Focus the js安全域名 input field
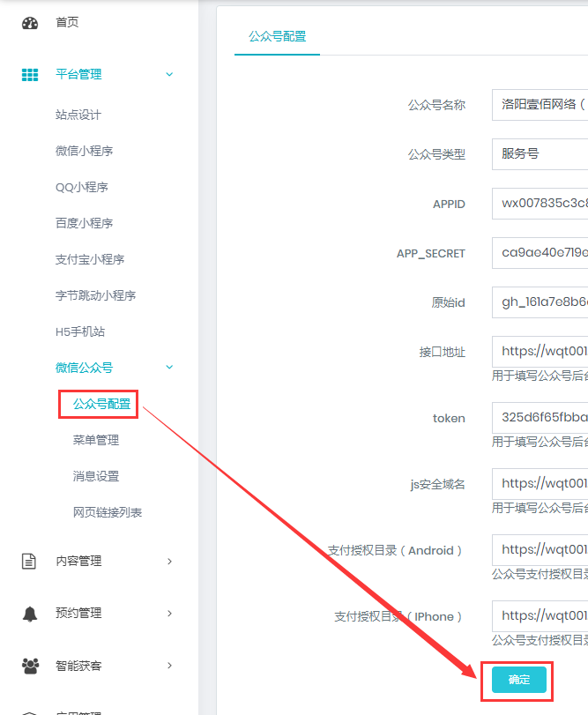This screenshot has height=715, width=588. (x=540, y=483)
